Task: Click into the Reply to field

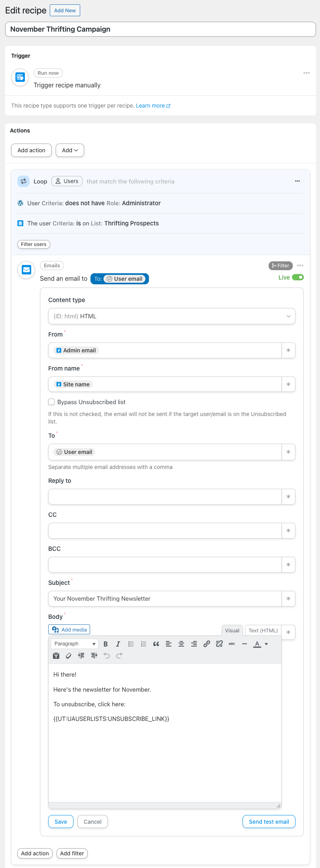Action: point(165,497)
